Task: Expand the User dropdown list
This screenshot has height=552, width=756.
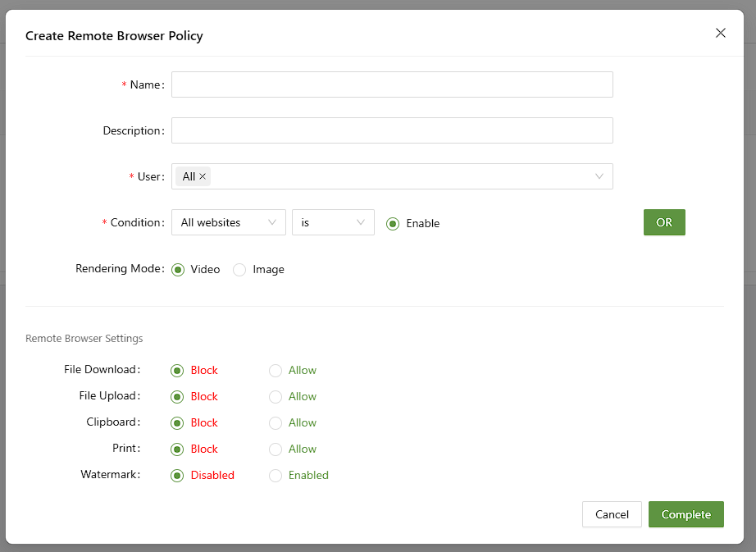Action: tap(599, 176)
